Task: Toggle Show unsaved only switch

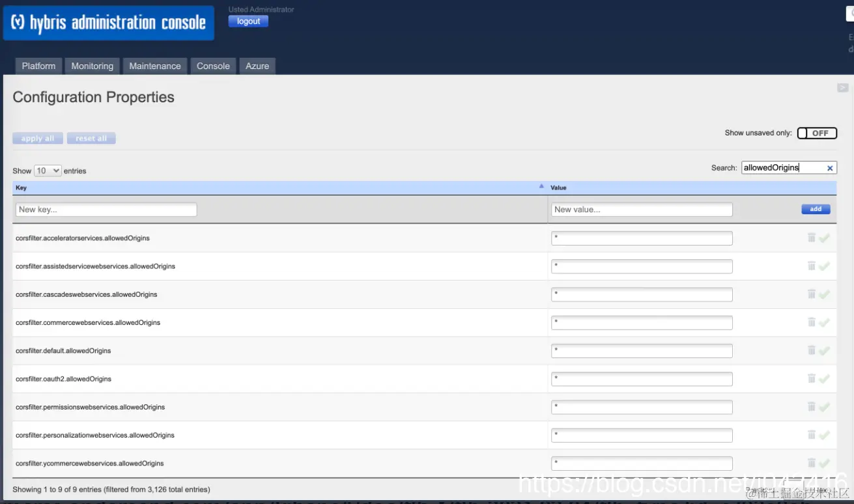Action: pos(817,133)
